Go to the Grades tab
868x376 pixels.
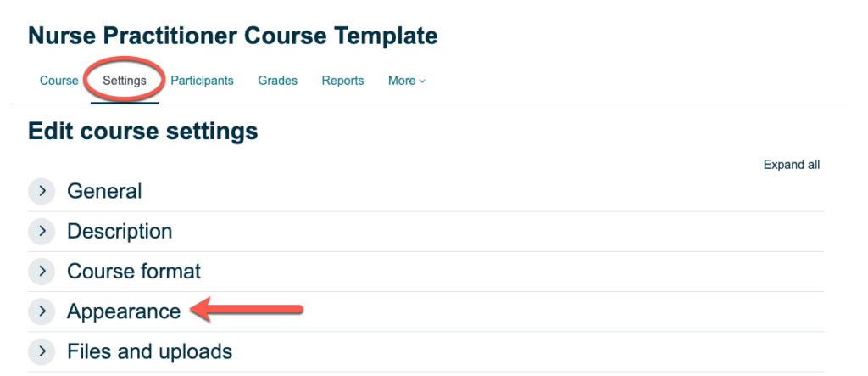click(x=278, y=81)
